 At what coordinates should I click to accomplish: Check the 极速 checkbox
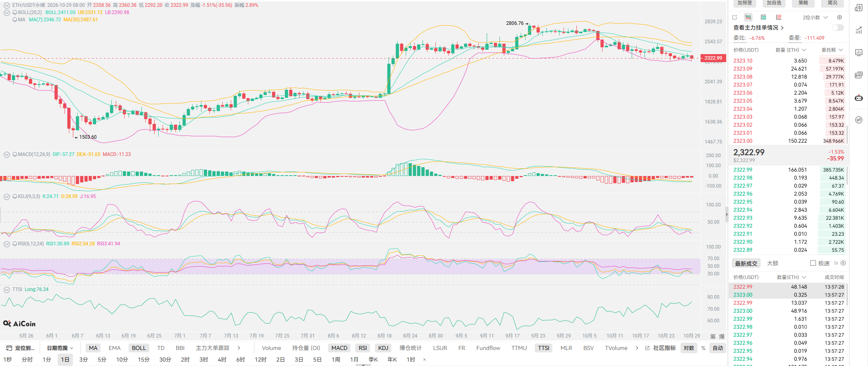point(813,263)
